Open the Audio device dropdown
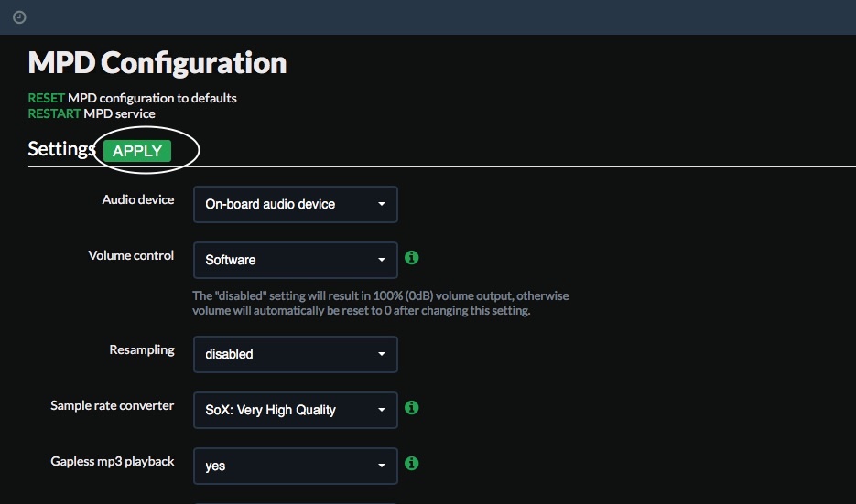Image resolution: width=856 pixels, height=504 pixels. click(x=295, y=205)
